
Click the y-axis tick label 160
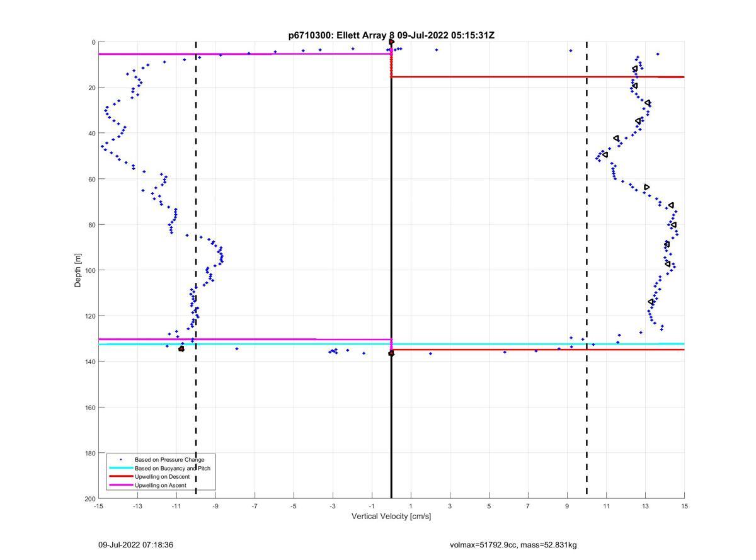[89, 408]
